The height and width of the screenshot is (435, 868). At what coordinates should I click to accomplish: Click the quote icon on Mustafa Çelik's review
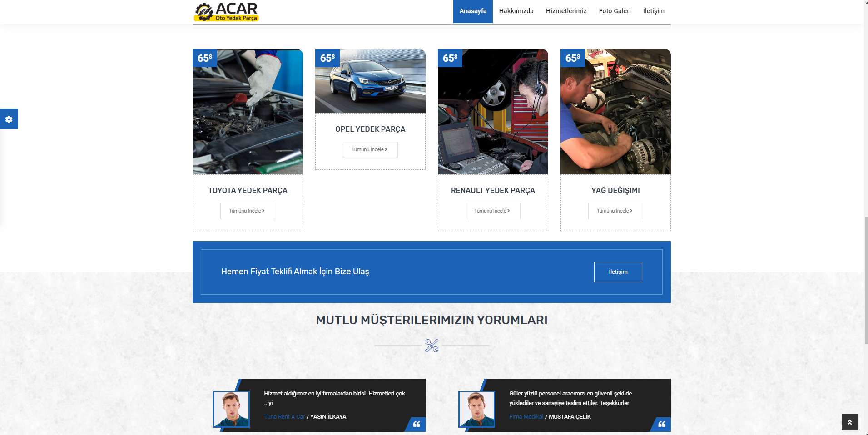662,424
